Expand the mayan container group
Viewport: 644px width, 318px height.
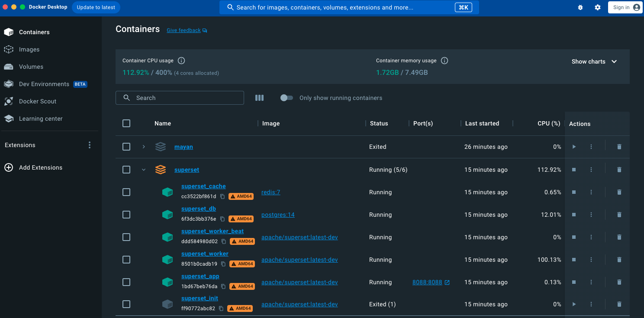(x=144, y=147)
